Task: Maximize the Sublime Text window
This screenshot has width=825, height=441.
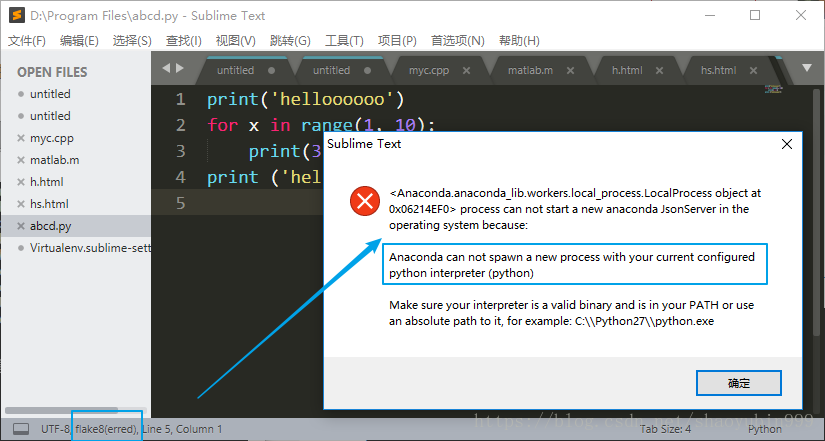Action: coord(755,15)
